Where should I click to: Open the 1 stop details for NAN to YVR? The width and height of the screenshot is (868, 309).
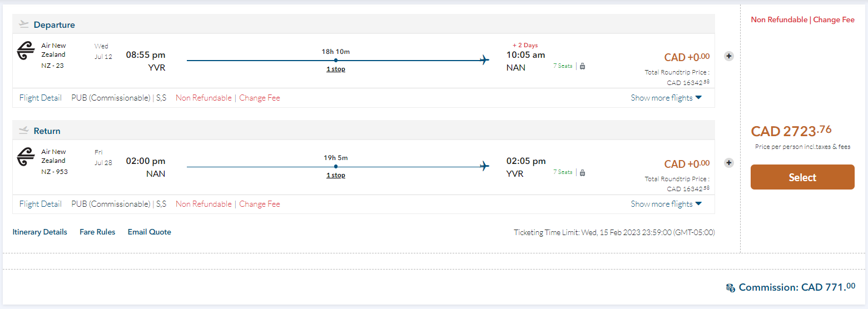(335, 175)
